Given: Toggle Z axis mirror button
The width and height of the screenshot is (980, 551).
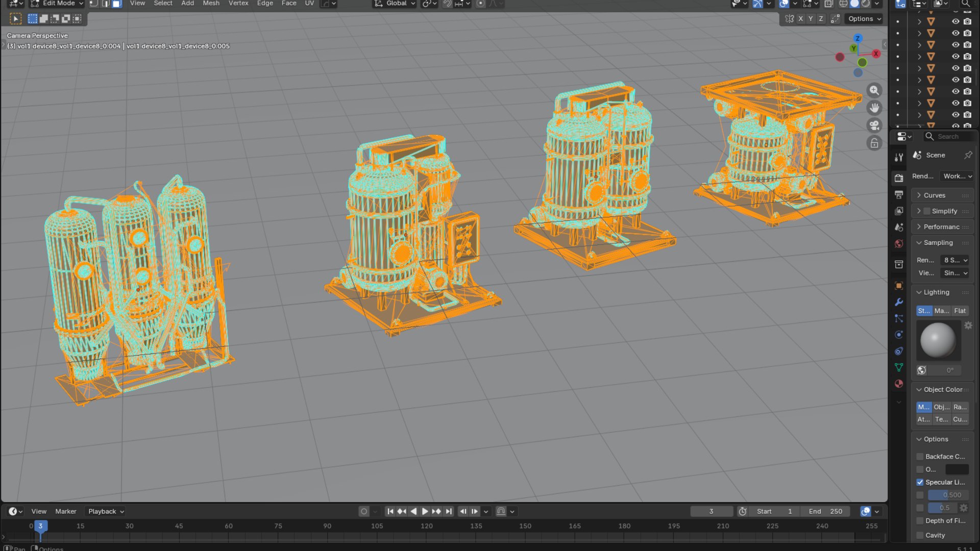Looking at the screenshot, I should (821, 19).
